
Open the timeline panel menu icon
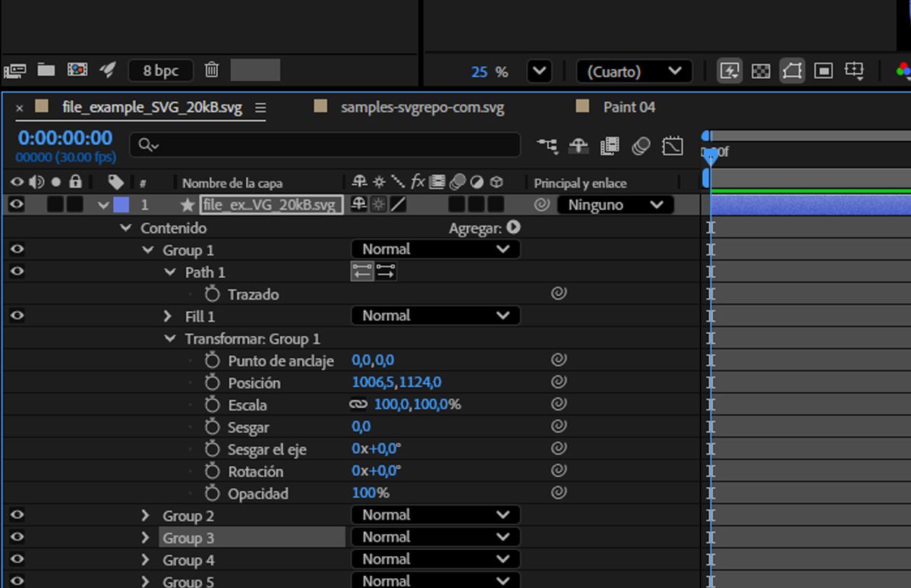pos(260,108)
